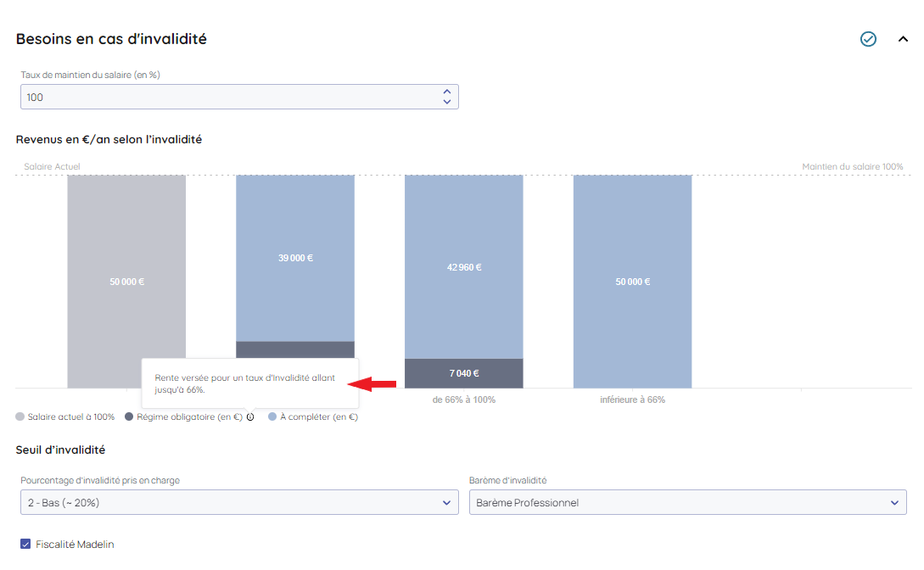Open the Barème d'invalidité dropdown
924x570 pixels.
(687, 503)
